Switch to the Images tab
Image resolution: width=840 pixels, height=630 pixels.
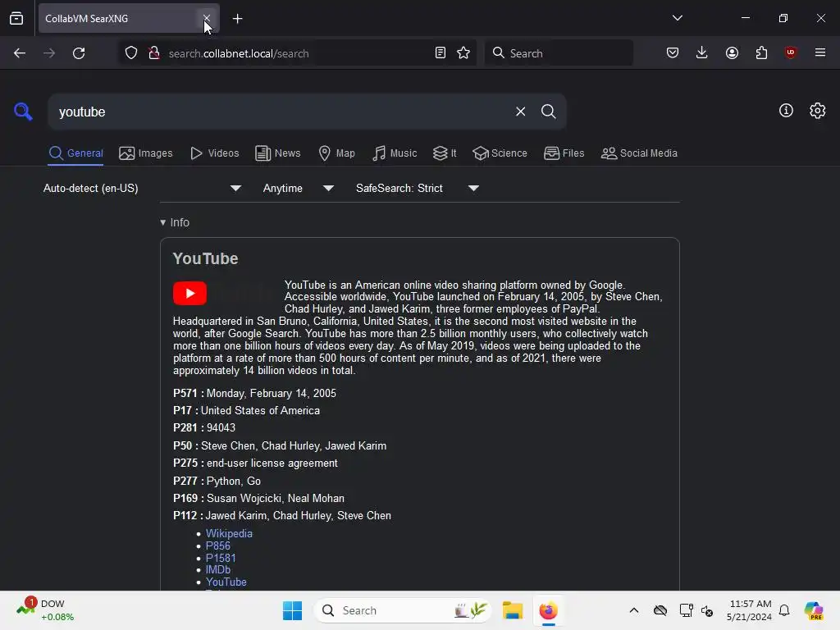[146, 153]
